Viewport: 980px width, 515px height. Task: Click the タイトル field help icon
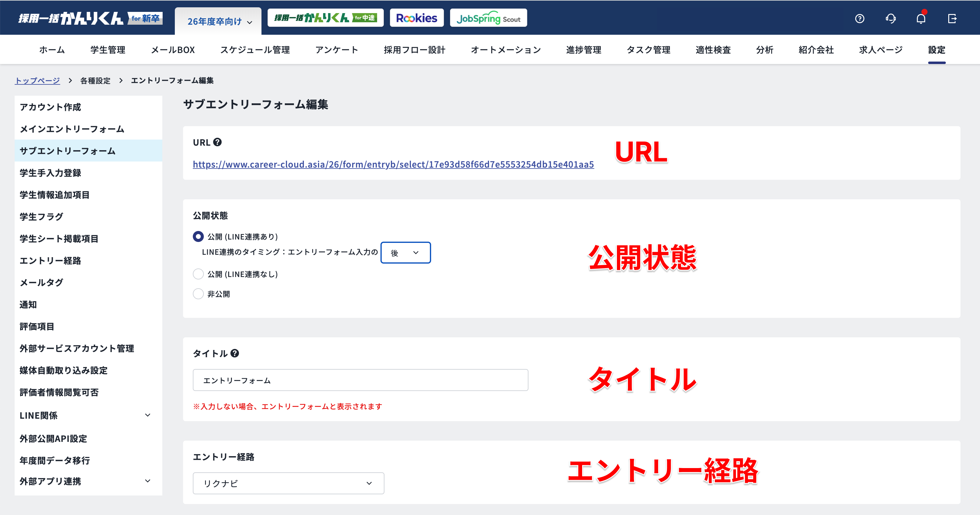tap(235, 353)
